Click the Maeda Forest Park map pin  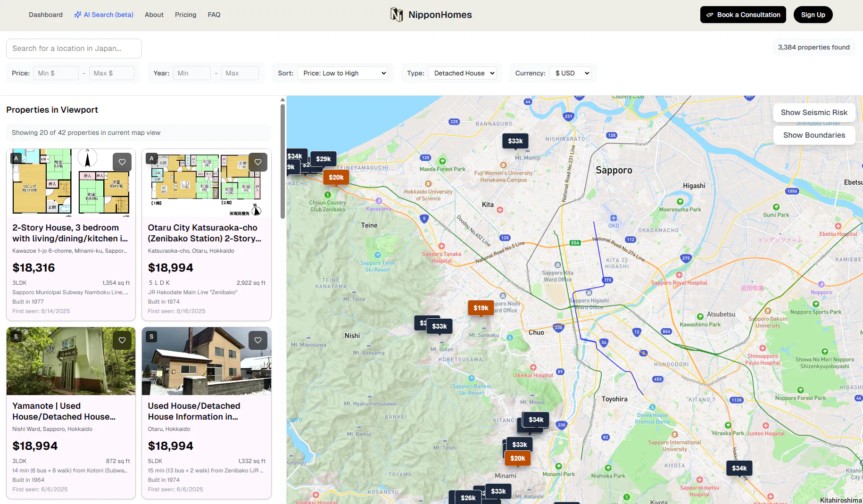[x=442, y=161]
